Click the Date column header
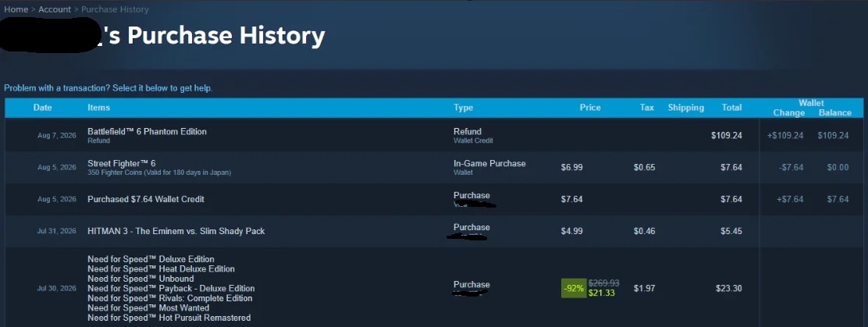This screenshot has width=868, height=327. (x=43, y=108)
